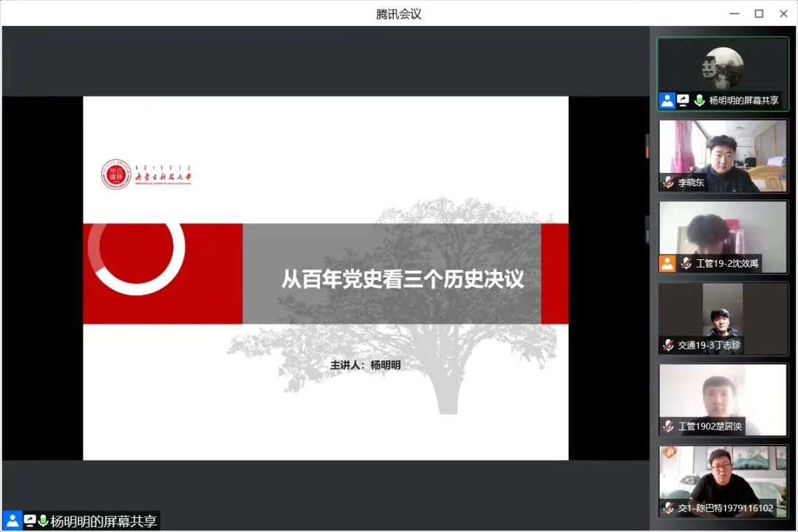Click the green microphone icon on 杨明明's thumbnail
This screenshot has width=798, height=532.
pos(699,100)
